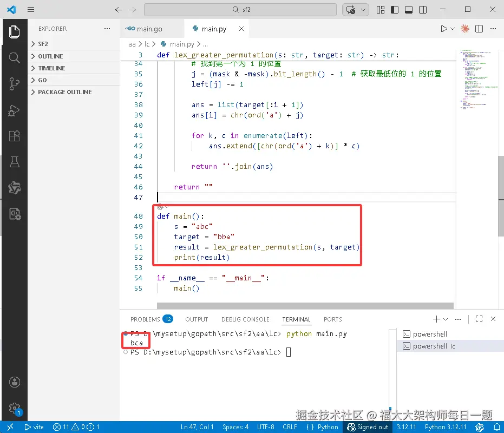Screen dimensions: 504x433
Task: Click the Copilot chat icon in title bar
Action: pos(351,10)
